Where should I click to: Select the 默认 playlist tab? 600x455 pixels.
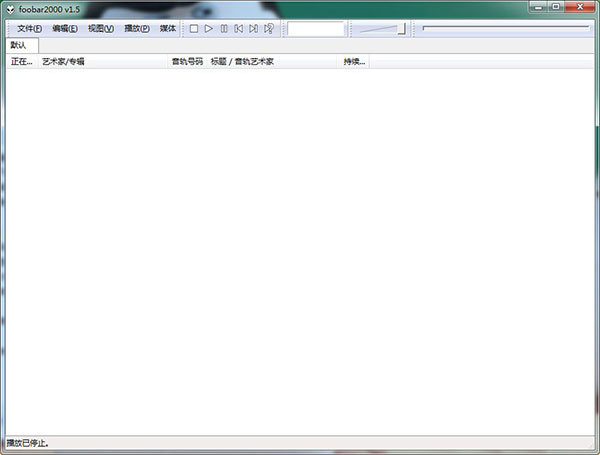click(19, 45)
